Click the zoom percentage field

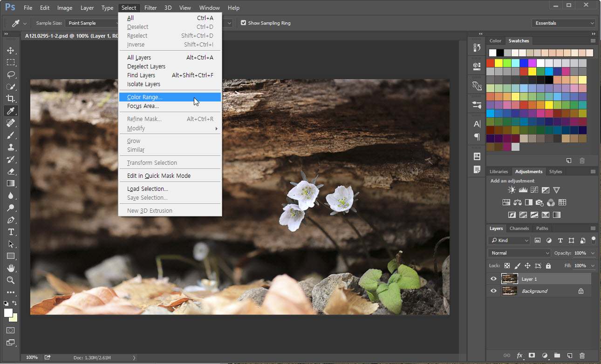pos(31,357)
